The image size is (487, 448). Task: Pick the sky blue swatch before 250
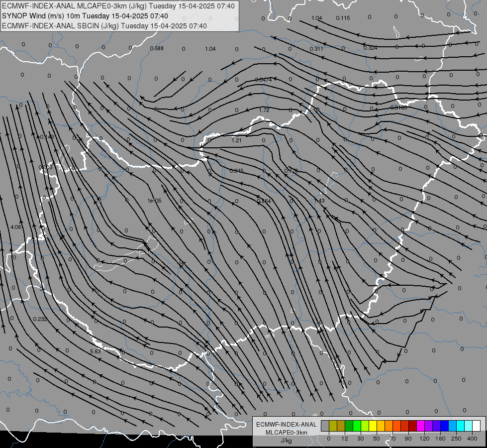pyautogui.click(x=453, y=426)
